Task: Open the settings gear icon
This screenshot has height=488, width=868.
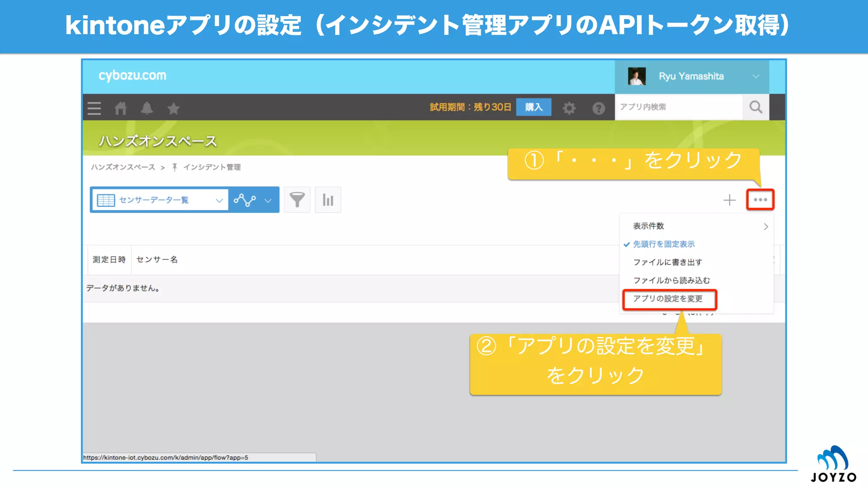Action: point(569,108)
